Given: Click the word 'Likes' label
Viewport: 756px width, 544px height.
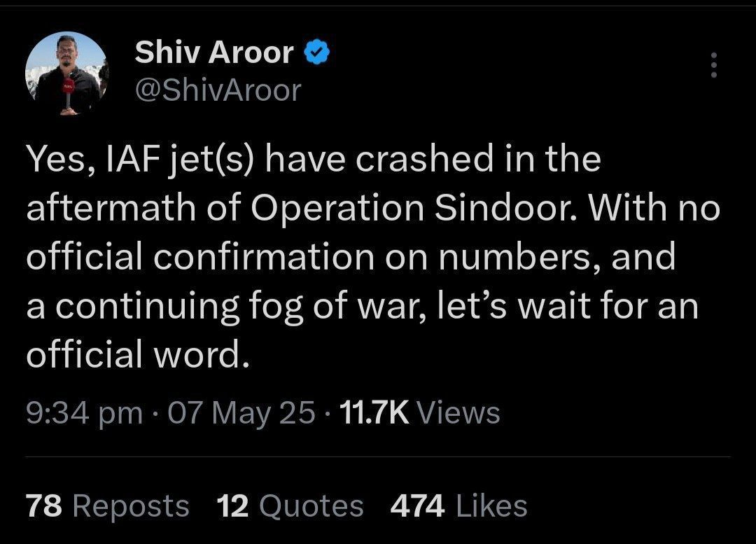Looking at the screenshot, I should [491, 506].
